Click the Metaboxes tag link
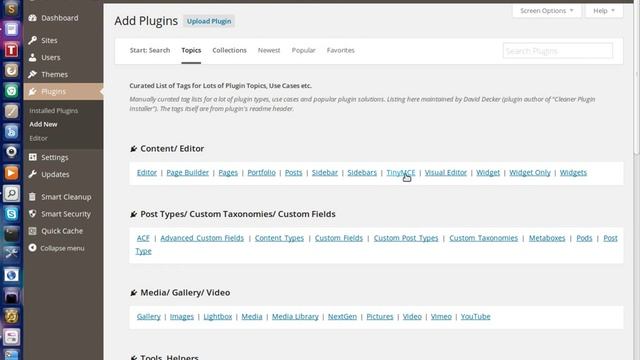Viewport: 640px width, 360px height. point(547,238)
